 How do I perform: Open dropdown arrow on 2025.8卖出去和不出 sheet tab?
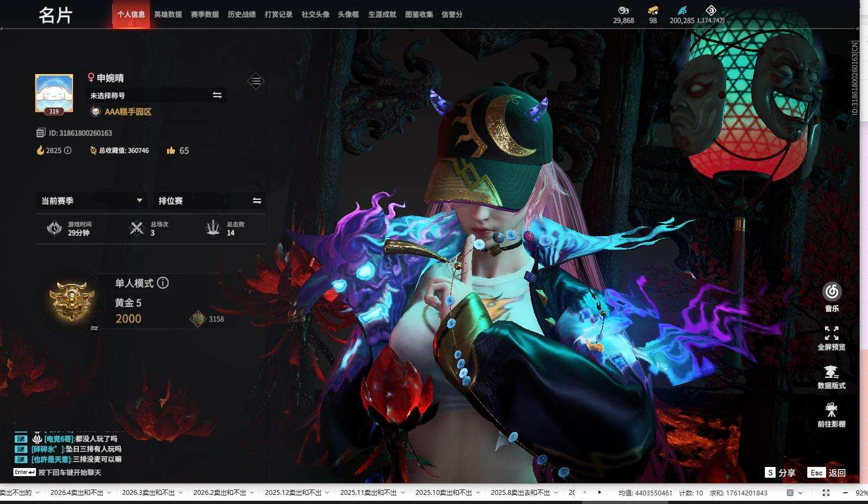[x=555, y=492]
